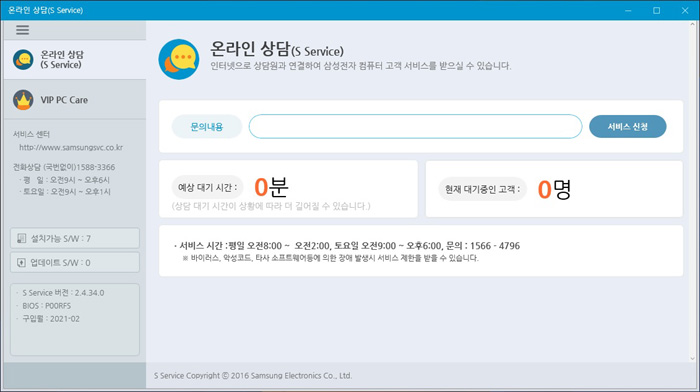Open the VIP PC Care sidebar item
Viewport: 700px width, 392px height.
tap(75, 100)
